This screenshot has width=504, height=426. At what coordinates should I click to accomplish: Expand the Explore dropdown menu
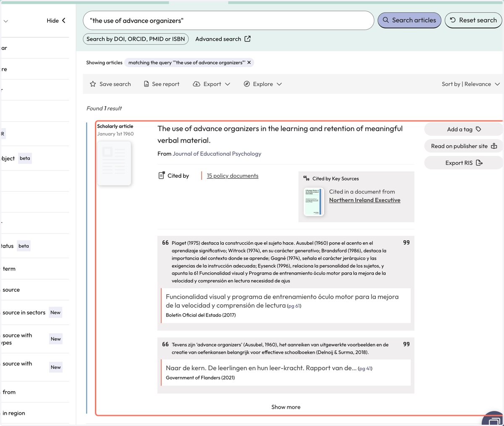[x=263, y=84]
